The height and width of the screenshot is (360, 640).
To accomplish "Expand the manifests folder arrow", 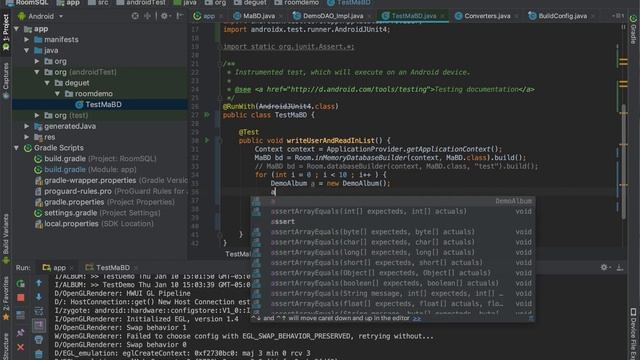I will [27, 40].
